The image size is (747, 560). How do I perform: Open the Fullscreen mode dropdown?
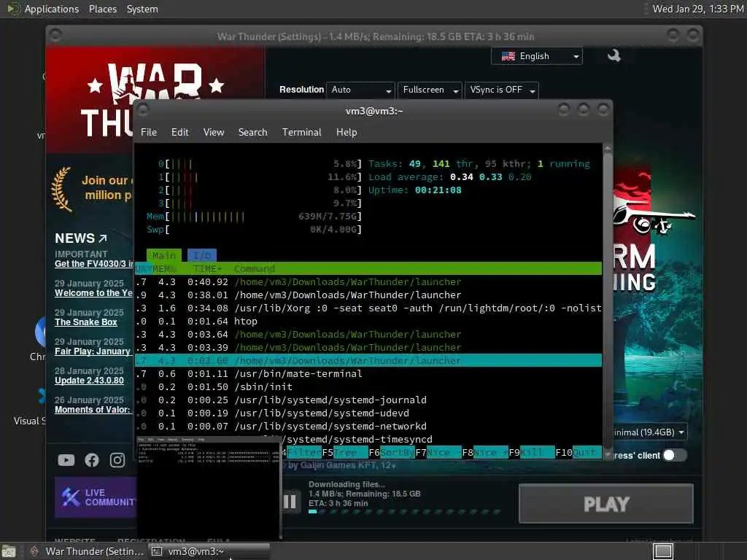tap(430, 90)
